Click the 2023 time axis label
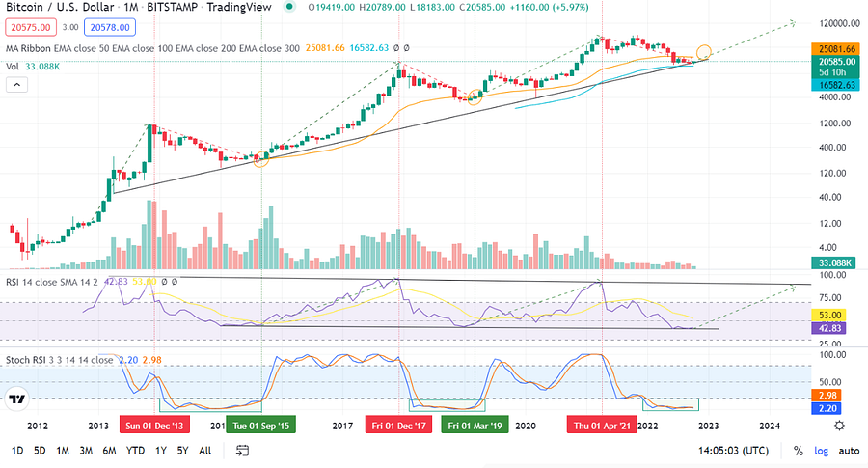Screen dimensions: 868x468 pos(709,426)
